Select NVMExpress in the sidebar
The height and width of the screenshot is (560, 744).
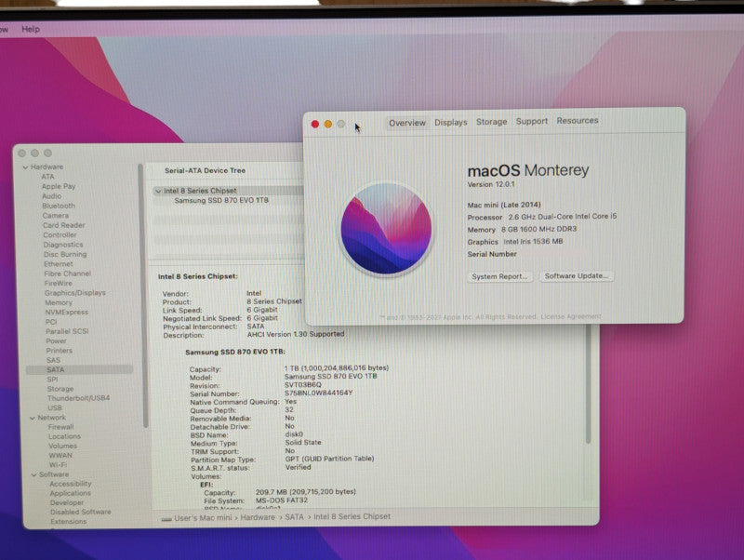[x=67, y=313]
